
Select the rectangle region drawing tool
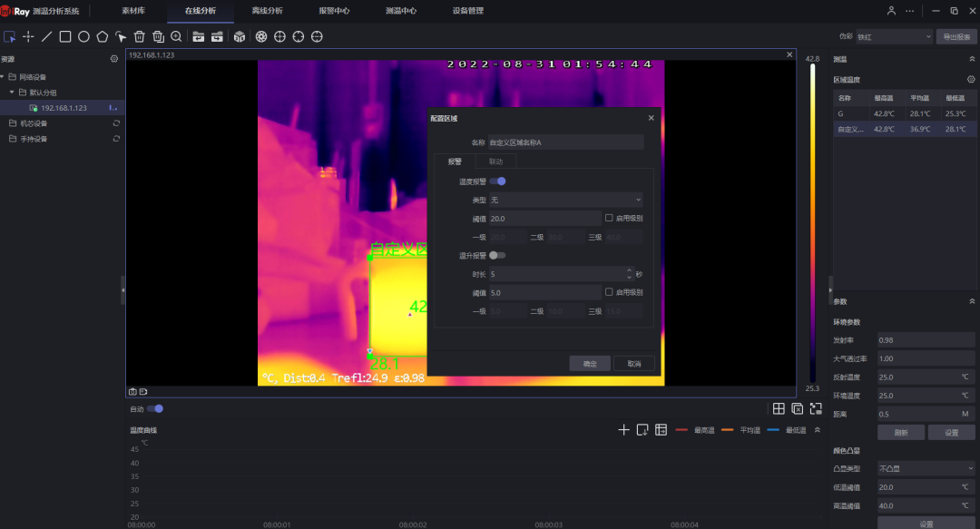[64, 36]
